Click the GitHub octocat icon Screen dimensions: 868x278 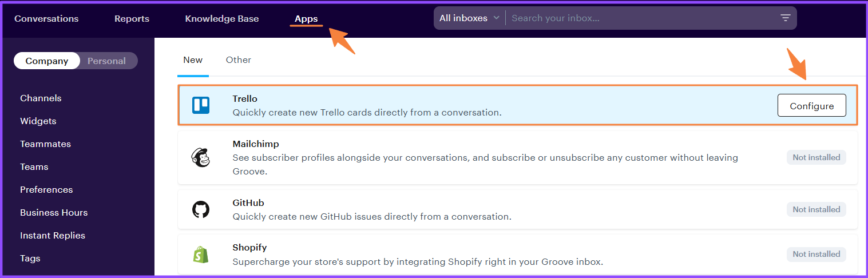pos(201,209)
